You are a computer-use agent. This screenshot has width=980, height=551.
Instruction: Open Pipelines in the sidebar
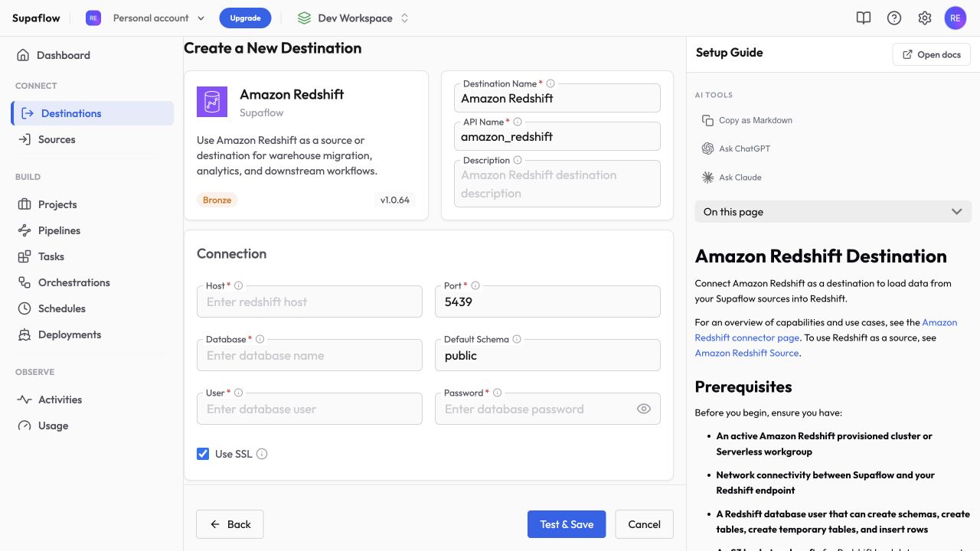click(92, 230)
